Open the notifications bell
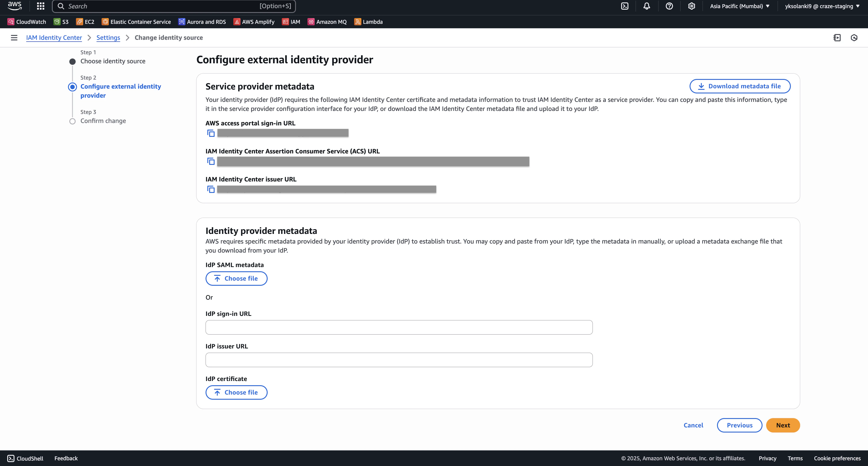868x466 pixels. (646, 6)
